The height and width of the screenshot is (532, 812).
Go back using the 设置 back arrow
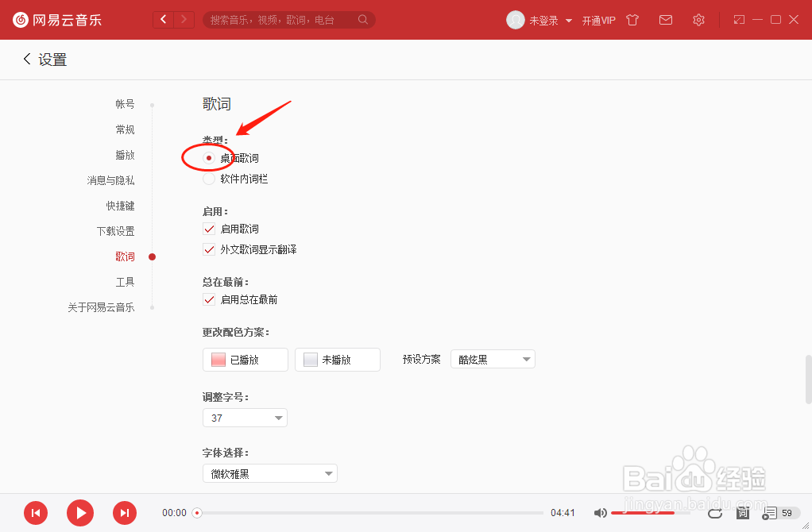point(26,59)
